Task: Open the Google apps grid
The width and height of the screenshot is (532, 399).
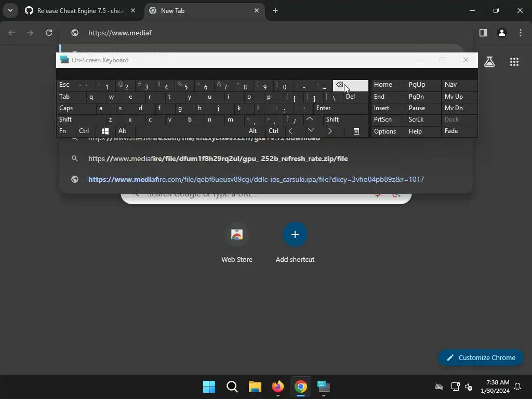Action: pyautogui.click(x=514, y=62)
